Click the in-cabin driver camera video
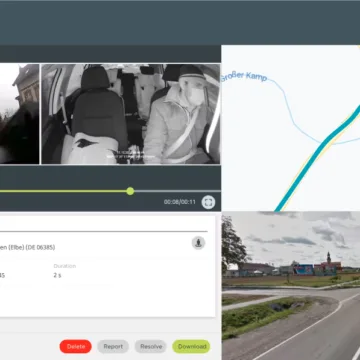Viewport: 360px width, 360px height. (130, 114)
